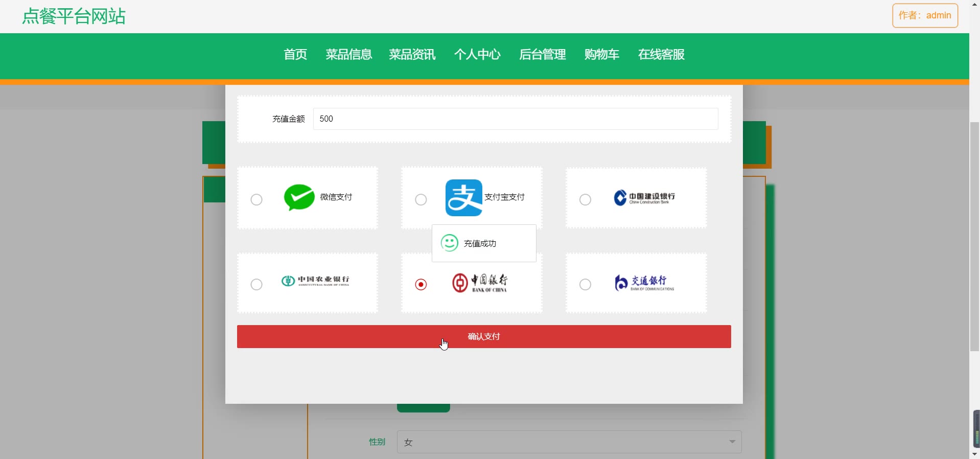980x459 pixels.
Task: Click the red 确认支付 button
Action: [484, 337]
